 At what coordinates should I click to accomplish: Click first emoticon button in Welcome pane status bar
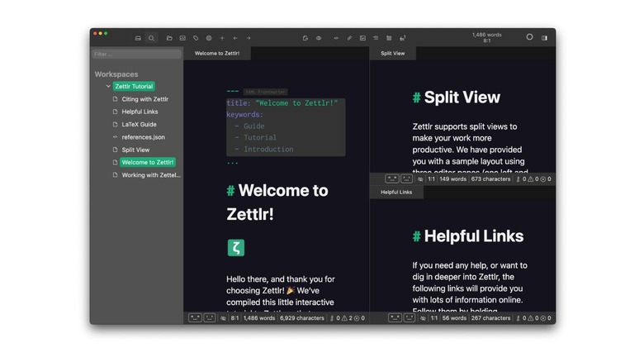tap(195, 317)
